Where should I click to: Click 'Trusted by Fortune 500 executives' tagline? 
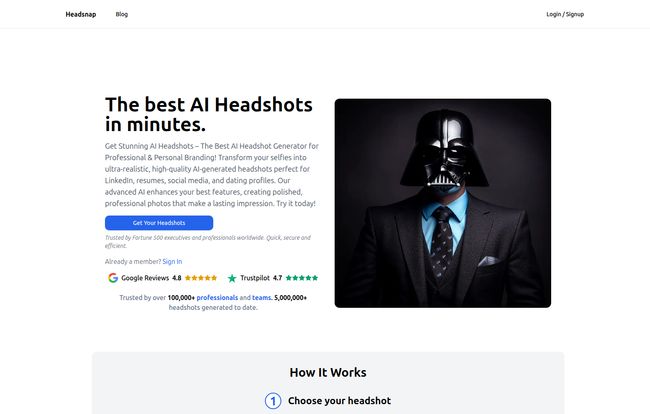tap(208, 242)
